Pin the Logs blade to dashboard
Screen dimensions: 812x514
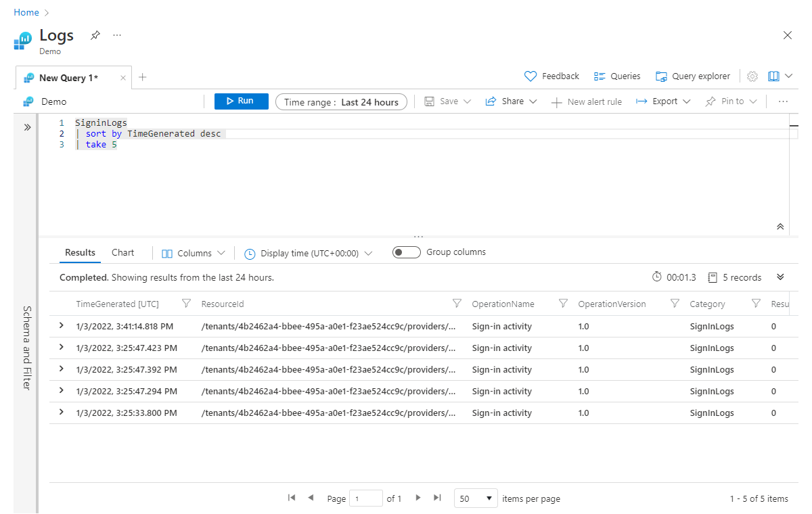(95, 35)
